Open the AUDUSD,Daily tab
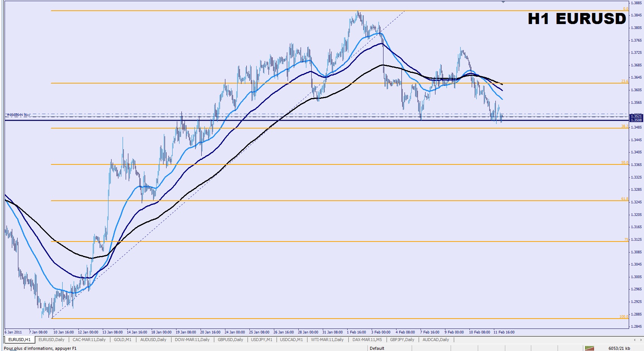 click(x=153, y=340)
